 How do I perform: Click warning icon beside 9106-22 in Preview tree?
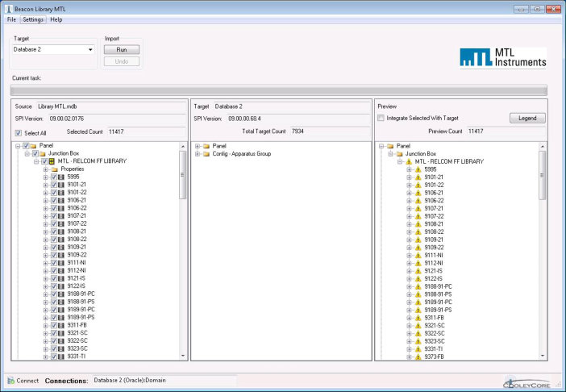418,201
